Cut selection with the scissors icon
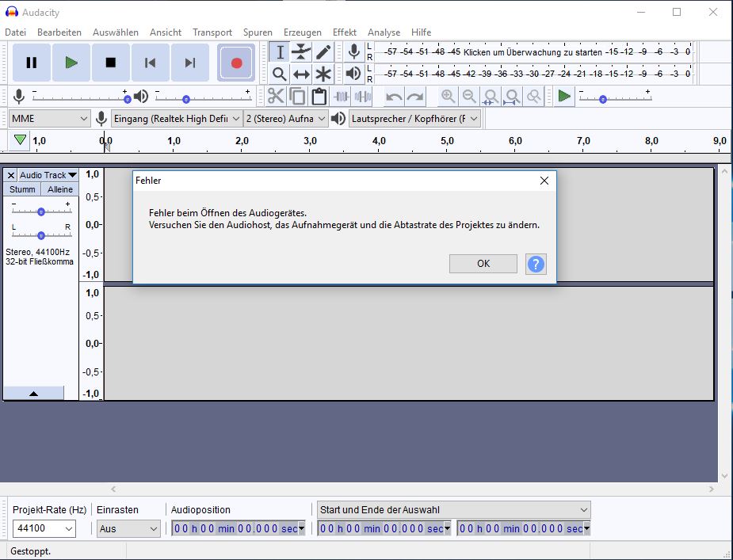733x560 pixels. click(276, 97)
